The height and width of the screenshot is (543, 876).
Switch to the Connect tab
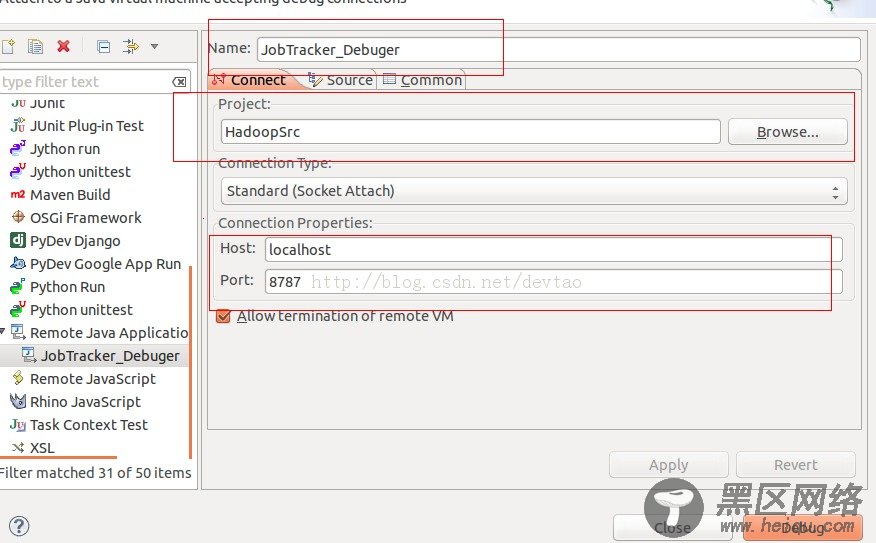click(x=250, y=80)
